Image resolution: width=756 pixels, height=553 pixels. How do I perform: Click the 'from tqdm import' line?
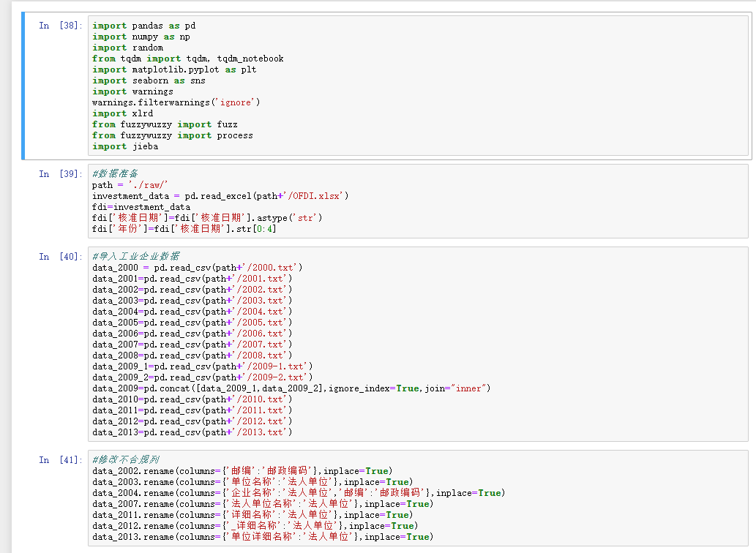click(187, 59)
